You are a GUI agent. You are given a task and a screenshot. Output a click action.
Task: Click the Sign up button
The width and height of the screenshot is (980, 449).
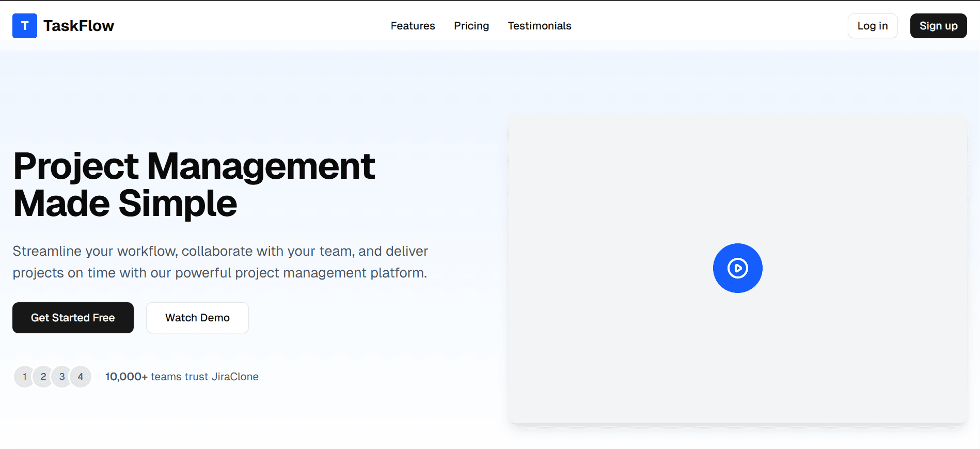tap(938, 26)
